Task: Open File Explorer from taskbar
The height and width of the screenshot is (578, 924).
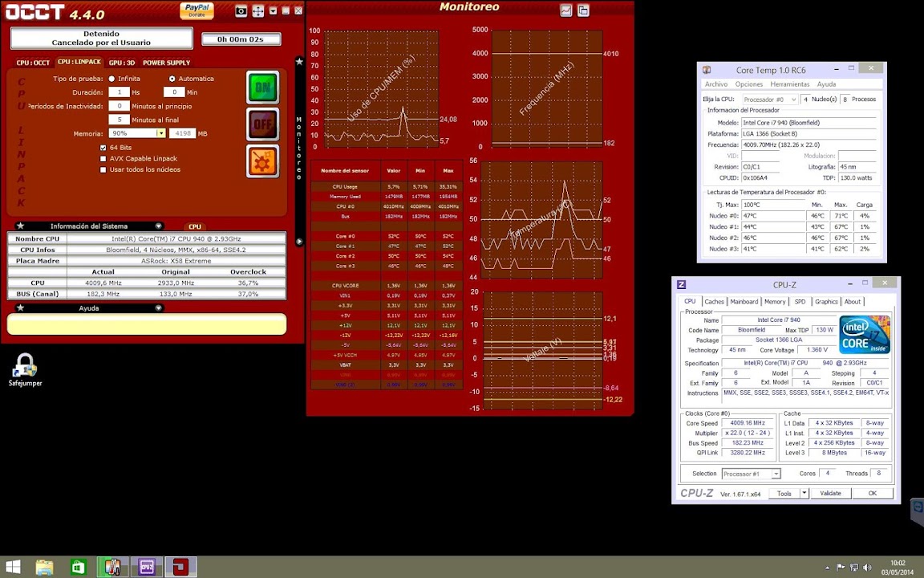Action: pos(44,568)
